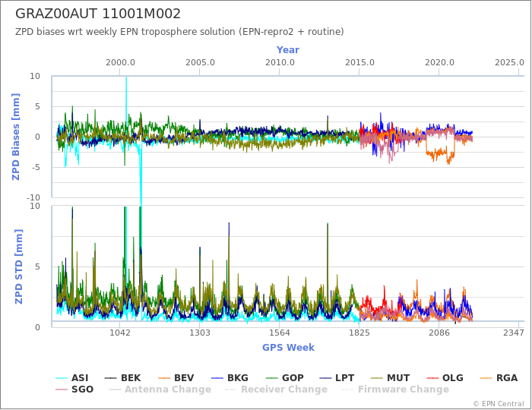Click GPS week 1825 tick label

point(359,333)
